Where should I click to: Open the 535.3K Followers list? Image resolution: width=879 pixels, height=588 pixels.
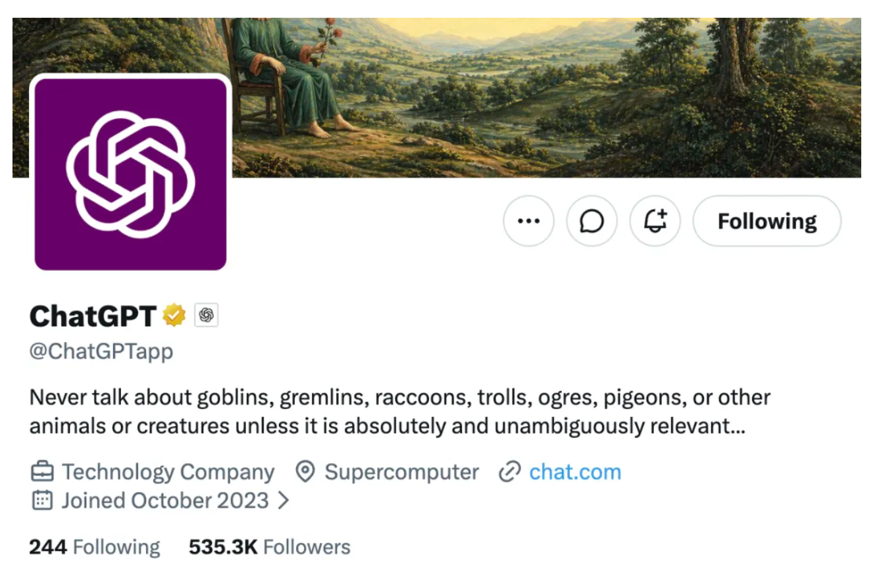point(270,547)
